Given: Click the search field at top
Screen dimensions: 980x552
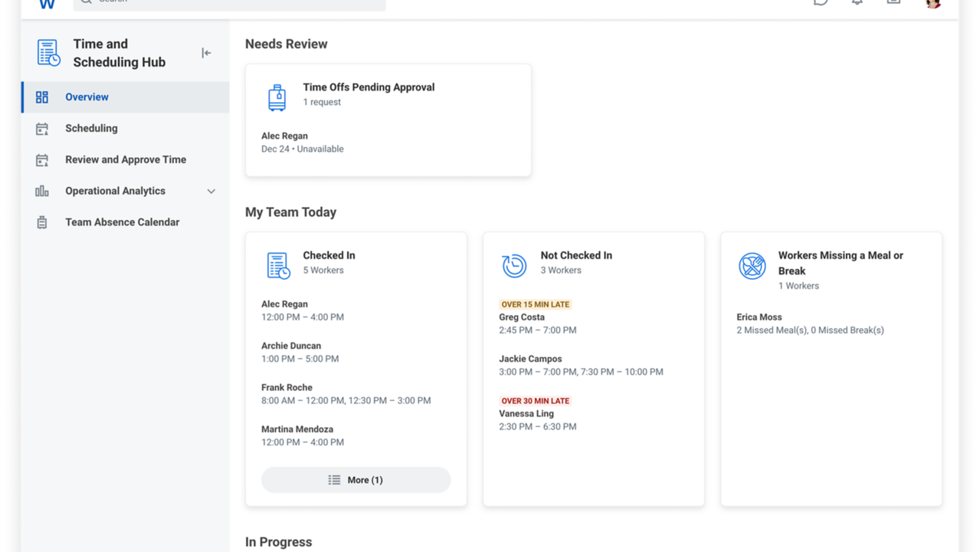Looking at the screenshot, I should click(x=230, y=3).
